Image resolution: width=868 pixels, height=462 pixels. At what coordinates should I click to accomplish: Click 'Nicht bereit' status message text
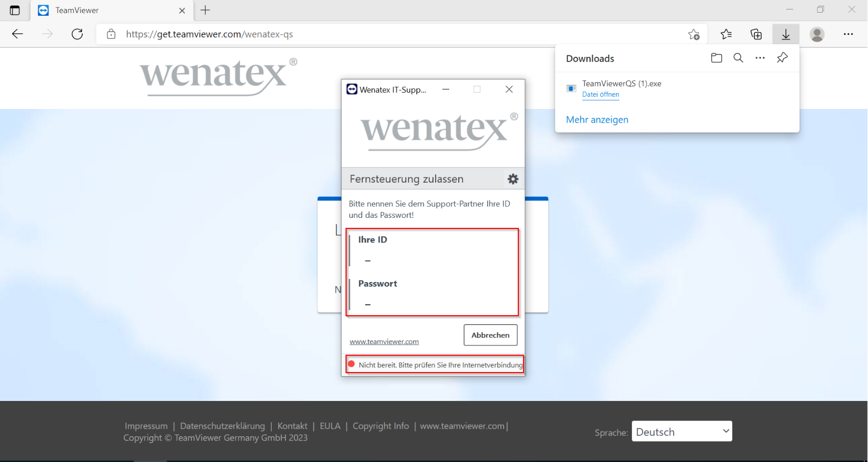click(440, 365)
